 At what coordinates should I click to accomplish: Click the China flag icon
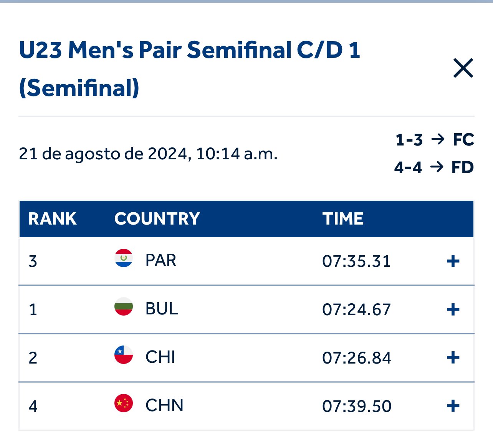point(124,403)
